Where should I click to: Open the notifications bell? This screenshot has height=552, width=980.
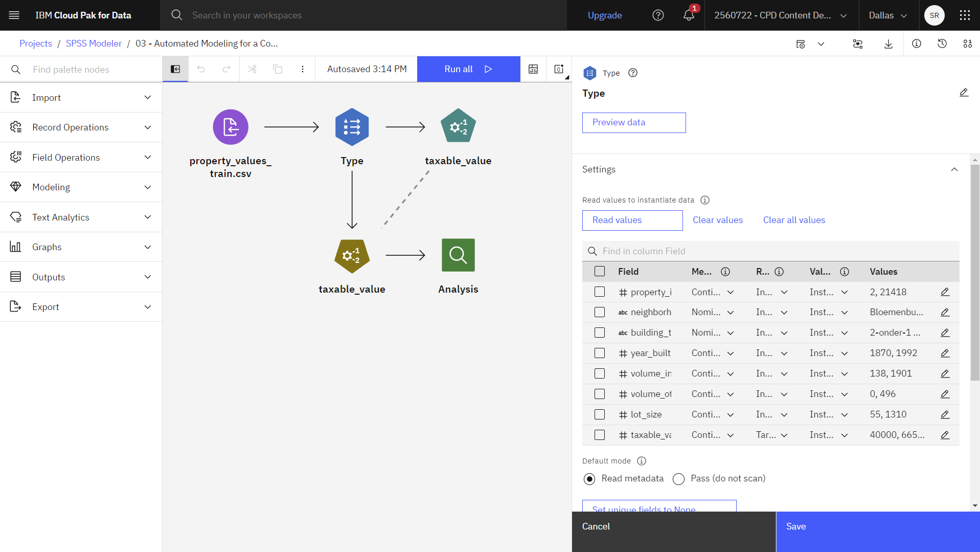click(x=689, y=15)
